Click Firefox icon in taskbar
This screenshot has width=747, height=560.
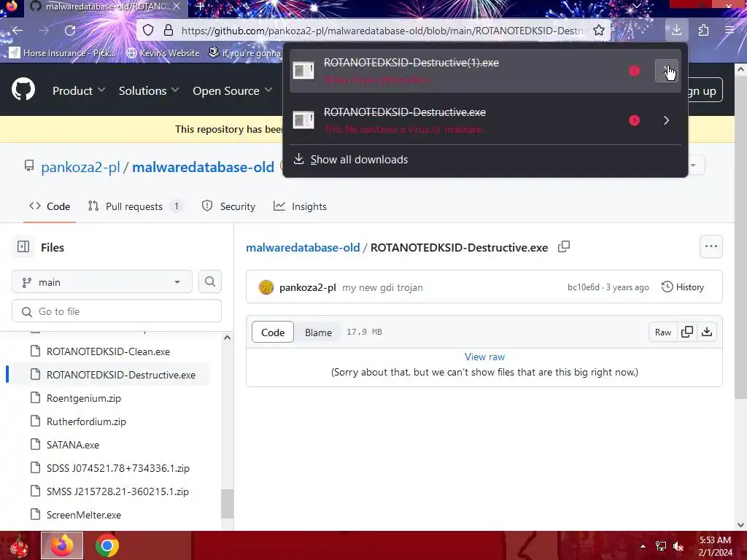[x=62, y=545]
